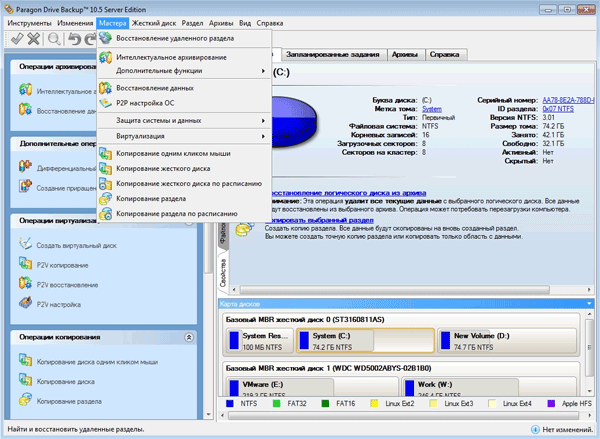
Task: Open the Инструменты menu
Action: pyautogui.click(x=29, y=23)
